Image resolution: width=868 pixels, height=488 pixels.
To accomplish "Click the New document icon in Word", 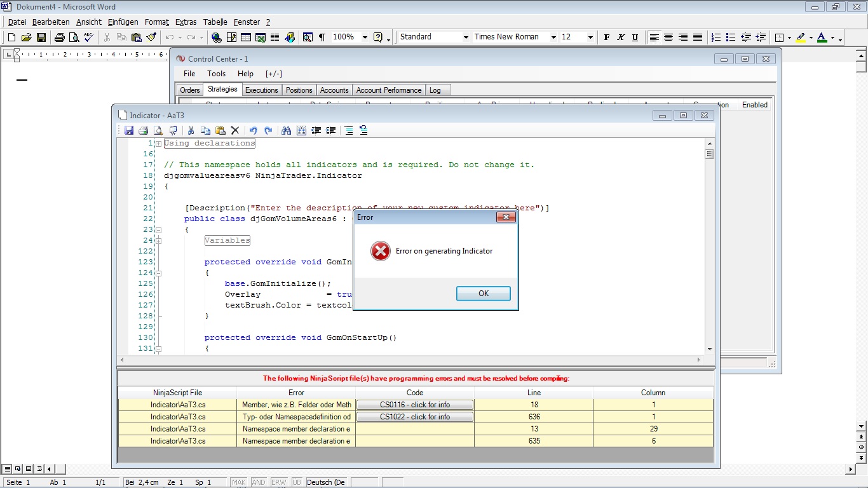I will pyautogui.click(x=11, y=37).
